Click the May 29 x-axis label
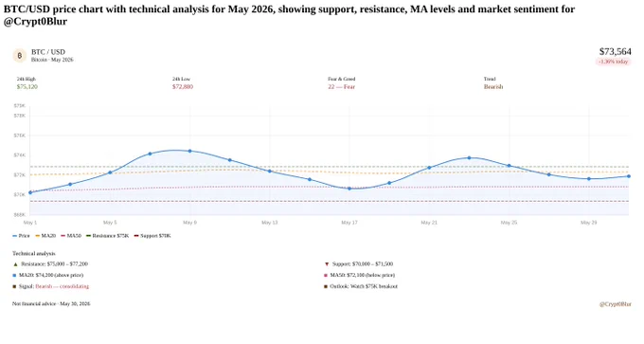The width and height of the screenshot is (644, 344). (x=588, y=223)
